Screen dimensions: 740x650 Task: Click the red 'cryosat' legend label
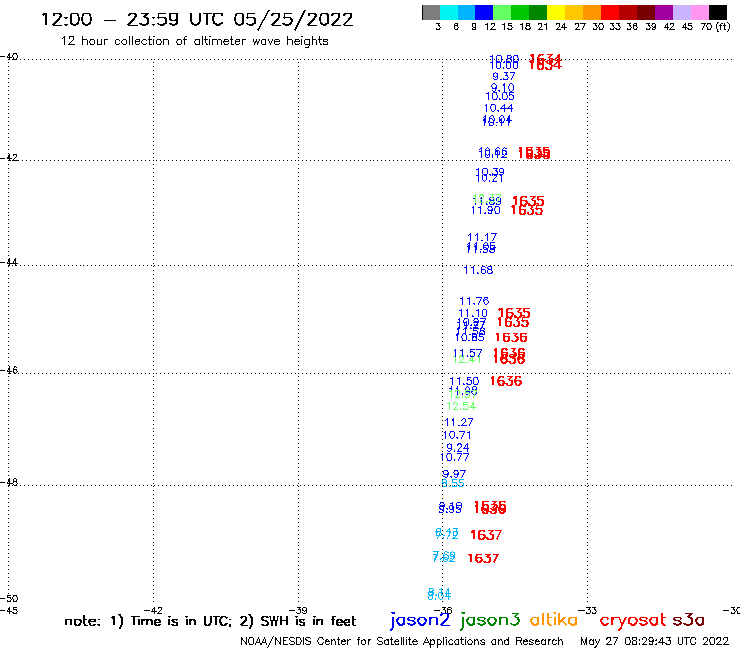tap(632, 620)
